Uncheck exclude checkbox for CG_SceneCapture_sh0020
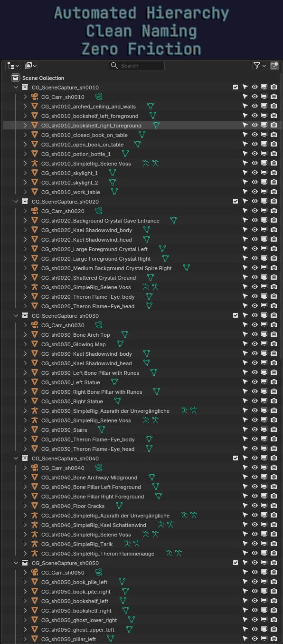Viewport: 283px width, 644px height. (x=236, y=202)
